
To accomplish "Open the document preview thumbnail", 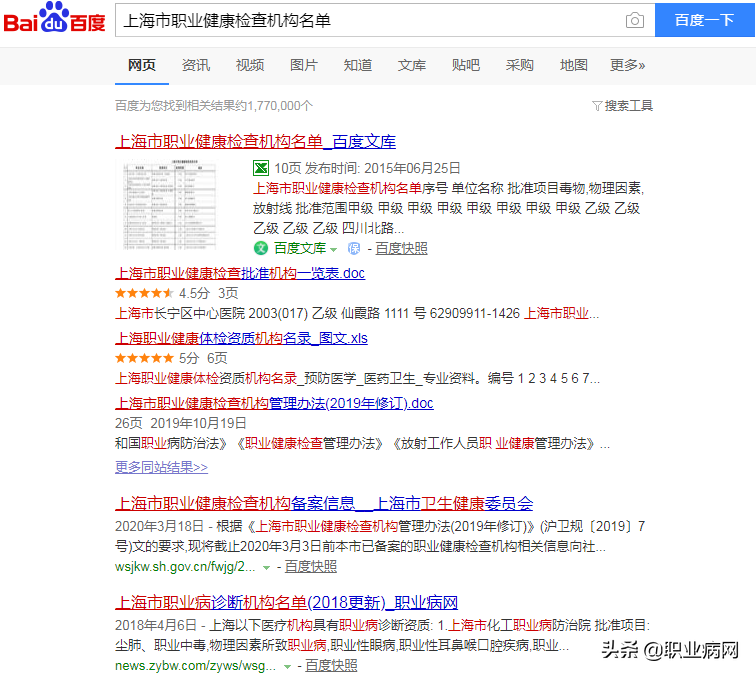I will (x=169, y=205).
